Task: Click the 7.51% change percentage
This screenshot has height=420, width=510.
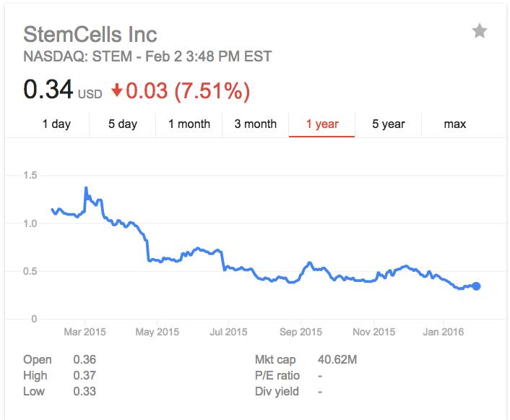Action: (215, 91)
